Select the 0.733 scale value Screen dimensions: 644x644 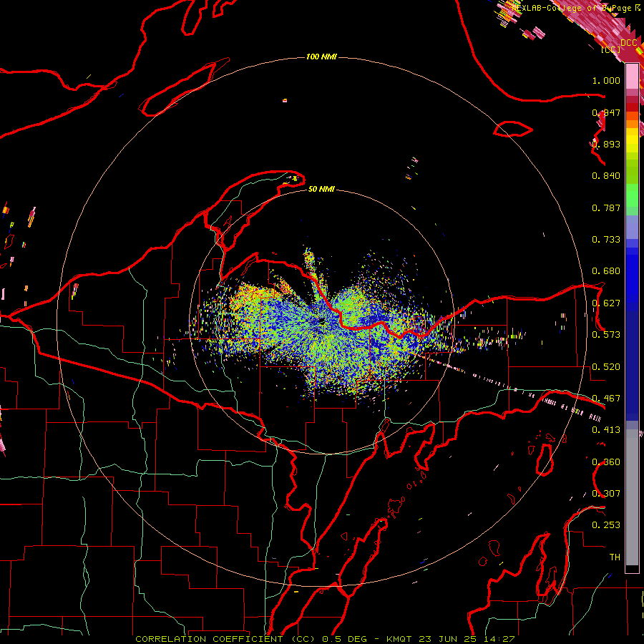pos(606,240)
